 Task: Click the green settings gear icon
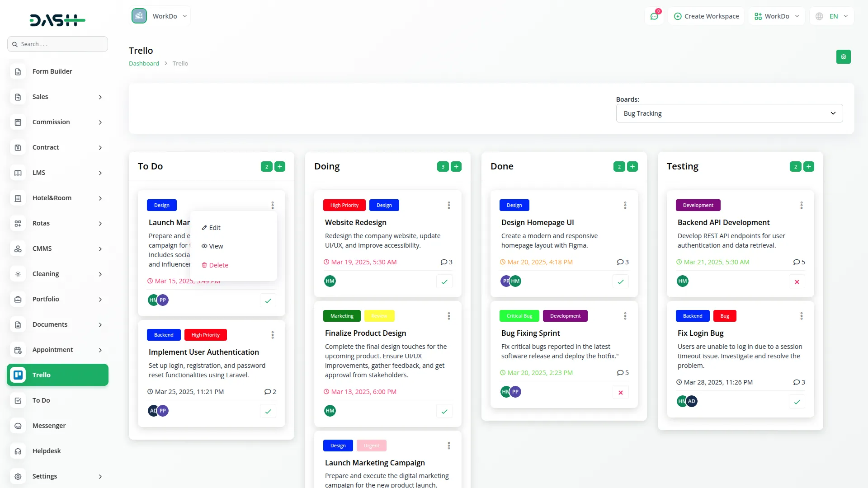tap(843, 57)
